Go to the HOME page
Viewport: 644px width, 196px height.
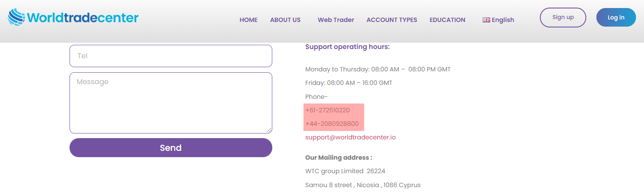248,20
